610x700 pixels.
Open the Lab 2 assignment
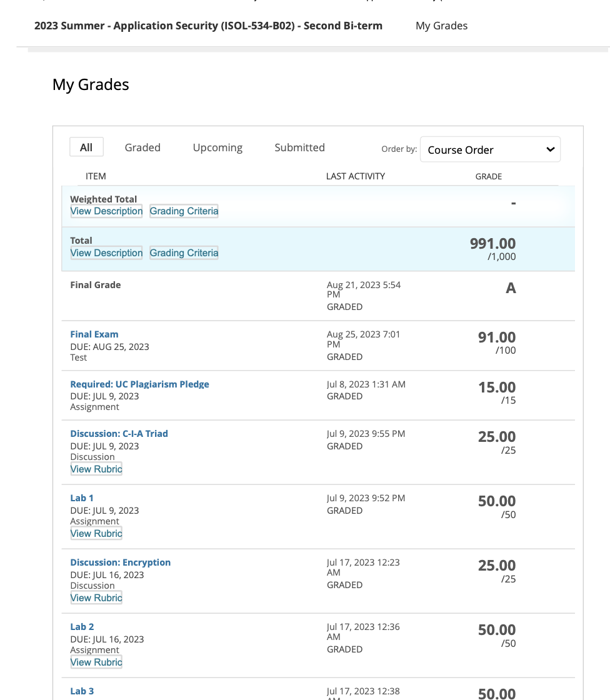(82, 627)
